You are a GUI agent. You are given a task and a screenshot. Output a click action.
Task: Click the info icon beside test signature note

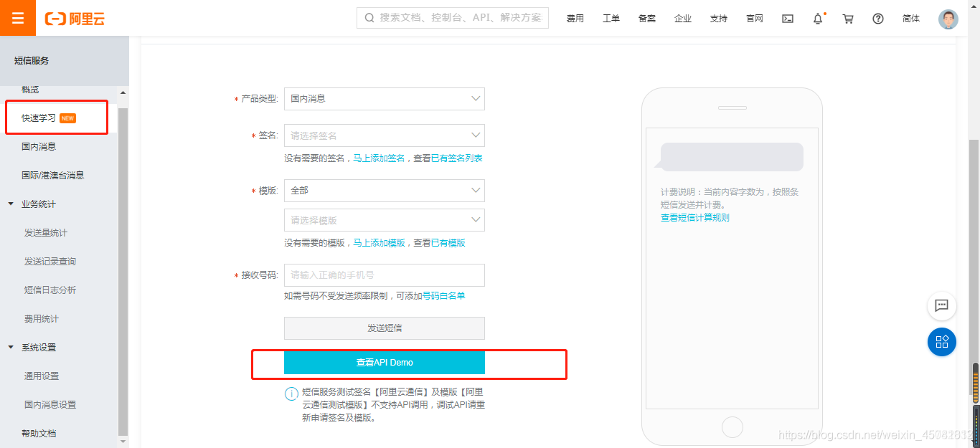pyautogui.click(x=291, y=394)
